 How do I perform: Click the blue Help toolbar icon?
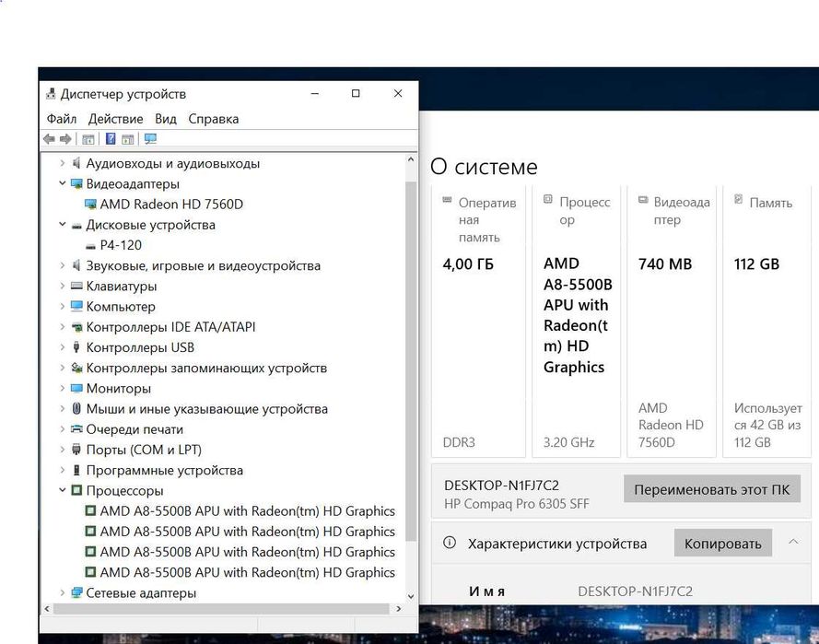[x=111, y=139]
